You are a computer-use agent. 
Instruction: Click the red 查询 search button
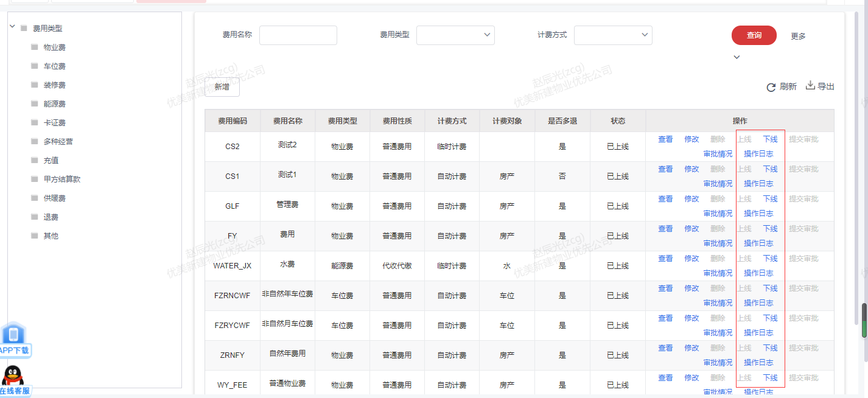tap(754, 35)
